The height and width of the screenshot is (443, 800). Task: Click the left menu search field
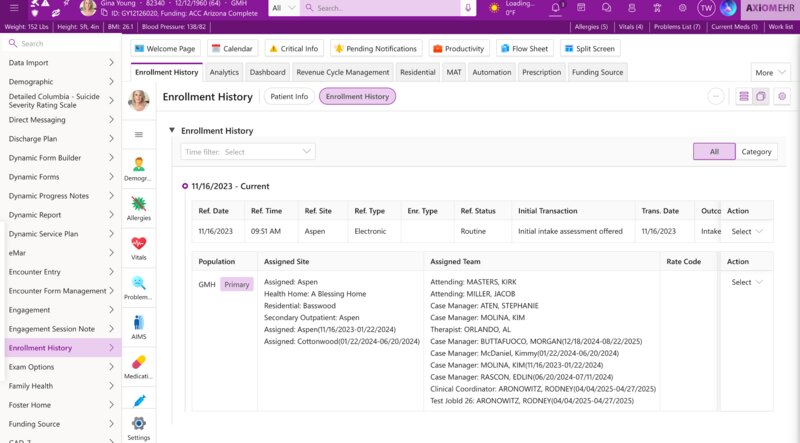click(x=61, y=44)
